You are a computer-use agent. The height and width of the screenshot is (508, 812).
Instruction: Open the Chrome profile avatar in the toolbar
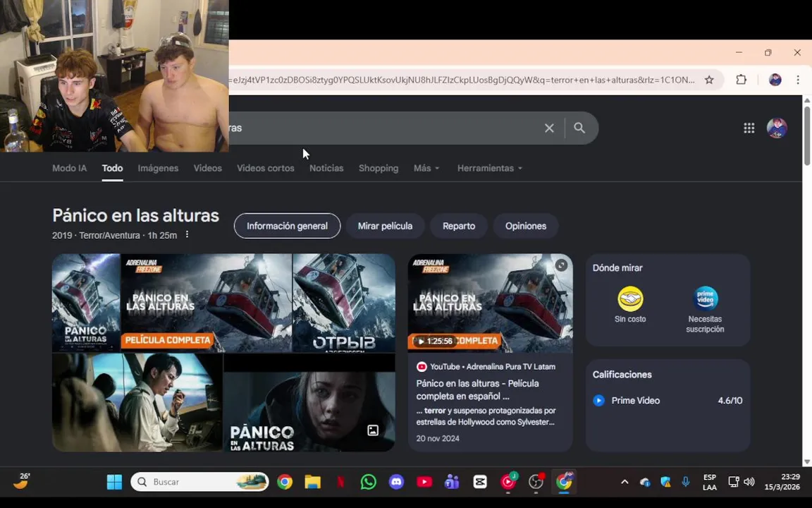775,80
